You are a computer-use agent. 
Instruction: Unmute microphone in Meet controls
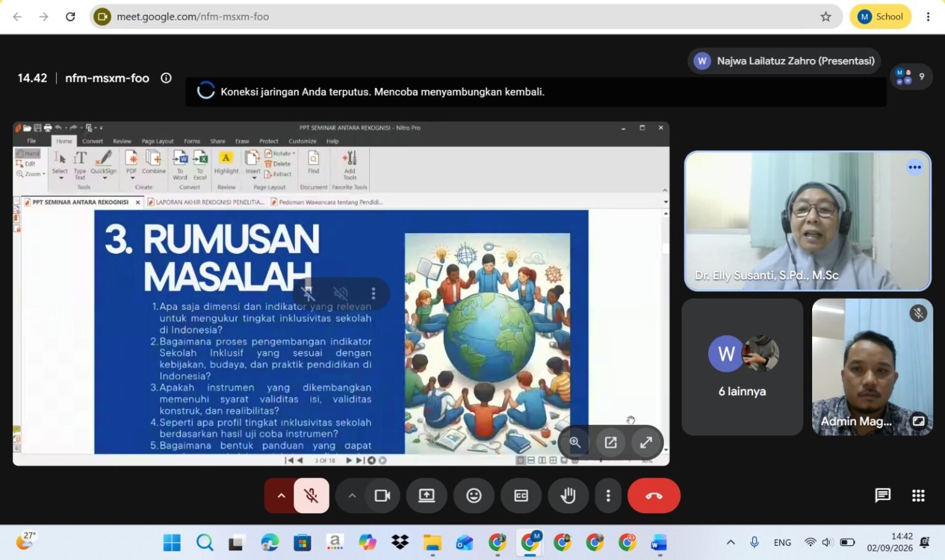[311, 495]
